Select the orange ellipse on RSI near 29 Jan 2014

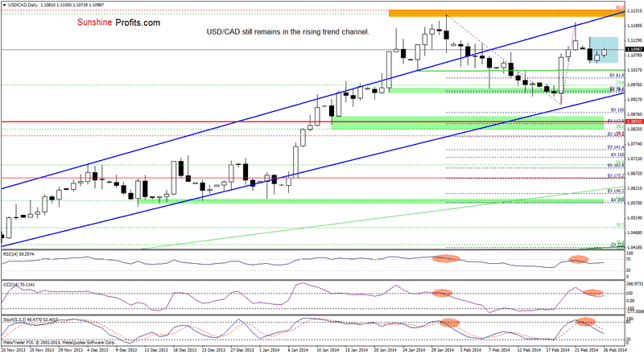click(446, 259)
